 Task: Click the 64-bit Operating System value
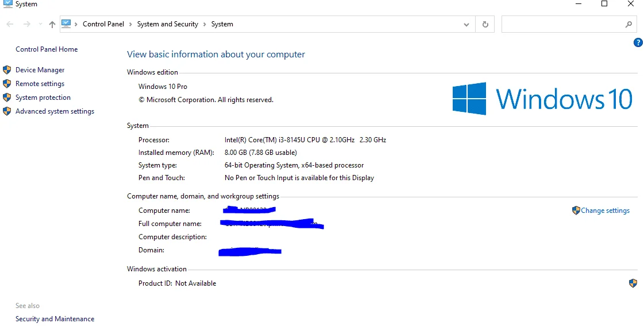tap(294, 165)
